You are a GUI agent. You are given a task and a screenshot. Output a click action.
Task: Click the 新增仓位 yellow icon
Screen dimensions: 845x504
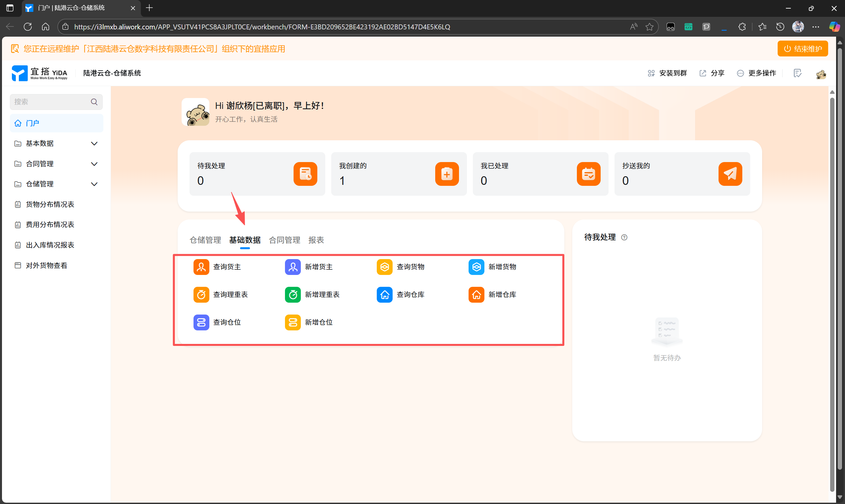(x=293, y=322)
